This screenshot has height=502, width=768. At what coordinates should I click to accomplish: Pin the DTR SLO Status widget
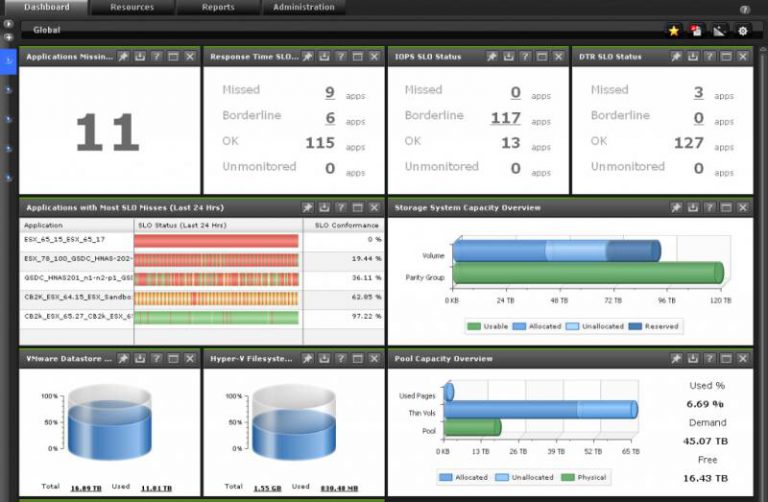(x=675, y=57)
